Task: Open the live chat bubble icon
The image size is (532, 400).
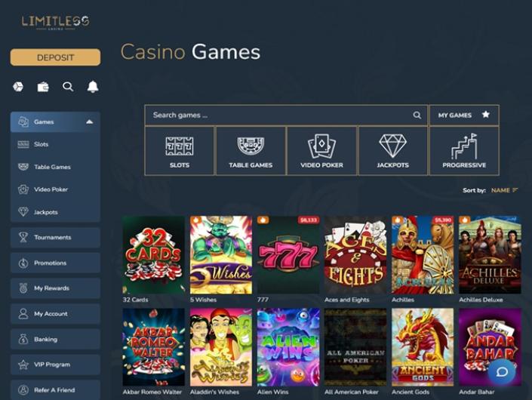Action: click(502, 372)
